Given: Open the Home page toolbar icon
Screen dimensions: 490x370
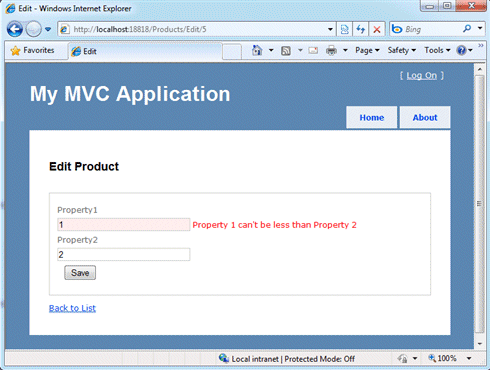Looking at the screenshot, I should 257,50.
